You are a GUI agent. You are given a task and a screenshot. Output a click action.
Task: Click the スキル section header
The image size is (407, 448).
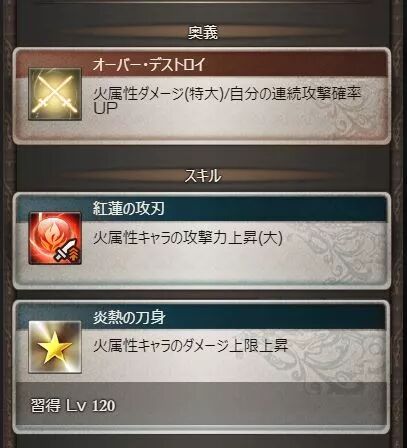click(x=203, y=176)
